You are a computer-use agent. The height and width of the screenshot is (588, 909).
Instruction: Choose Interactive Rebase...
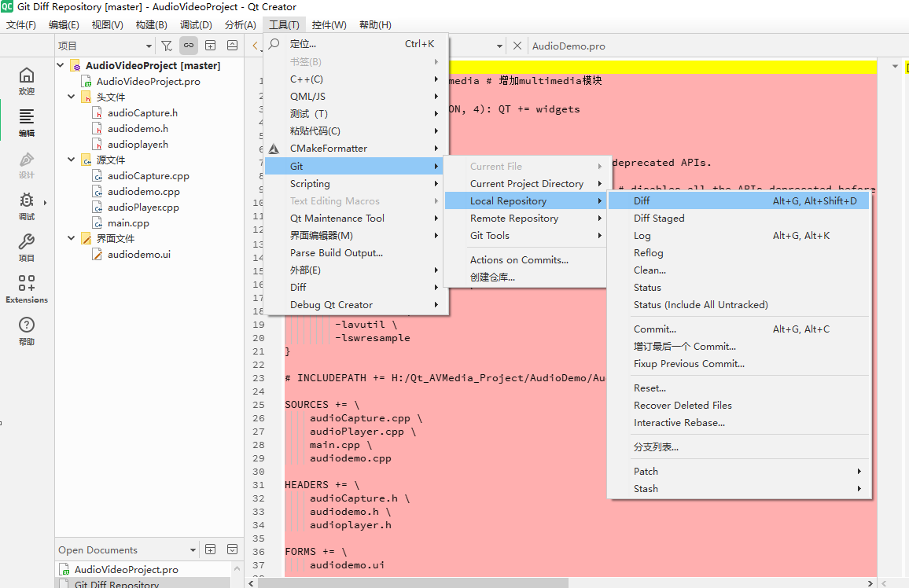click(740, 423)
